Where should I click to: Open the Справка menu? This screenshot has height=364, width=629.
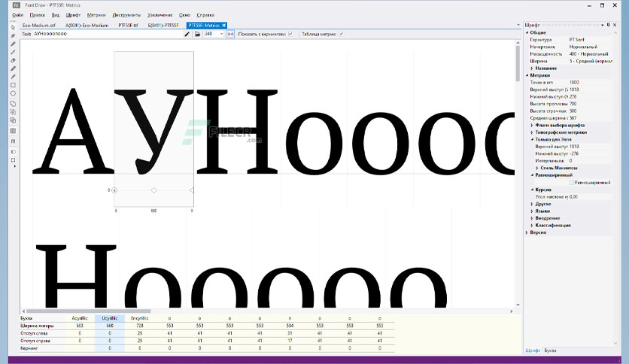pyautogui.click(x=205, y=15)
